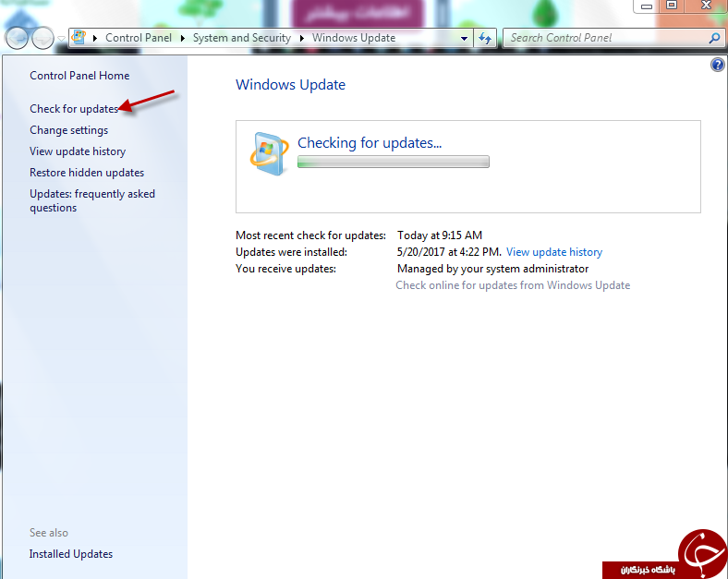Click the magnifier search icon

pos(714,38)
